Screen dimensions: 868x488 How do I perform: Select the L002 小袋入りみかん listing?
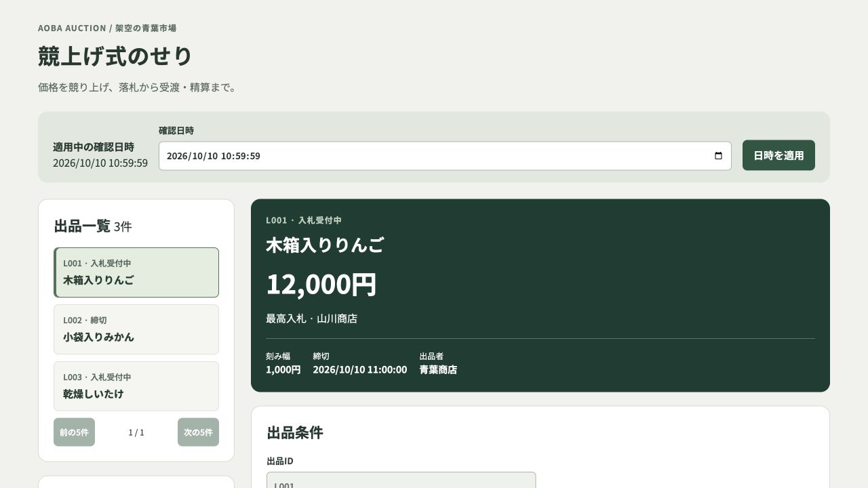click(x=136, y=329)
